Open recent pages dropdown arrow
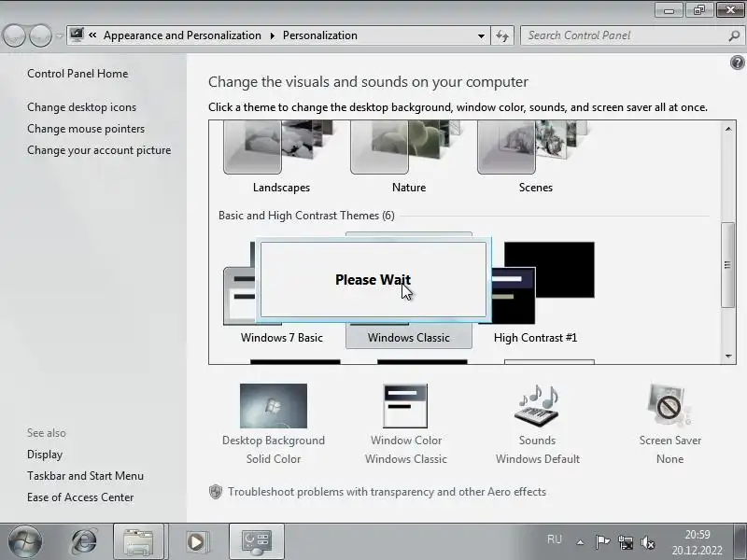Screen dimensions: 747x560 coord(59,35)
